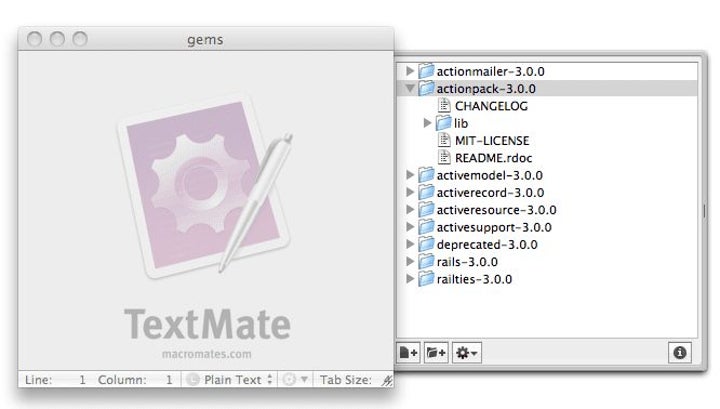Open the bundle gear menu in status bar

(x=294, y=380)
